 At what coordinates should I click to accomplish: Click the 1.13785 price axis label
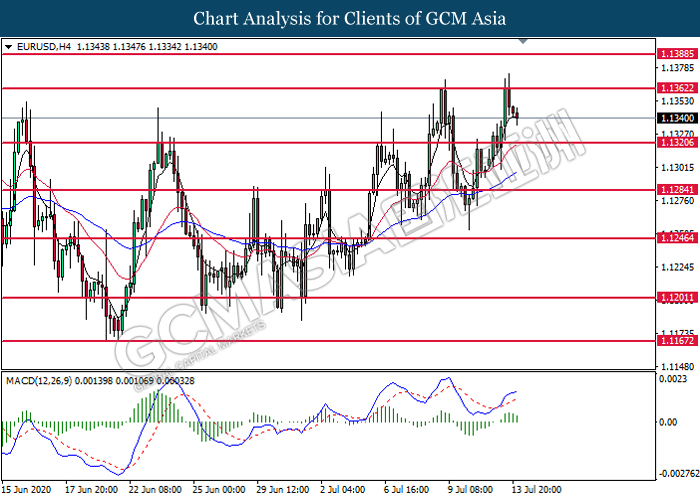[x=676, y=69]
